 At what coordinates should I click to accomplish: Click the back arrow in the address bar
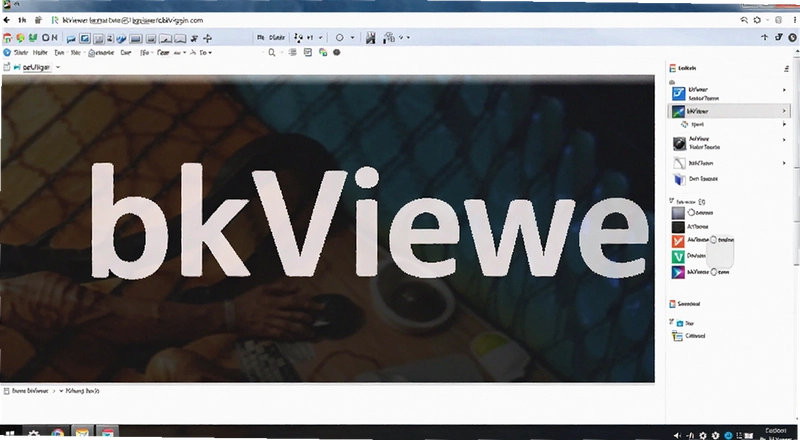[7, 20]
